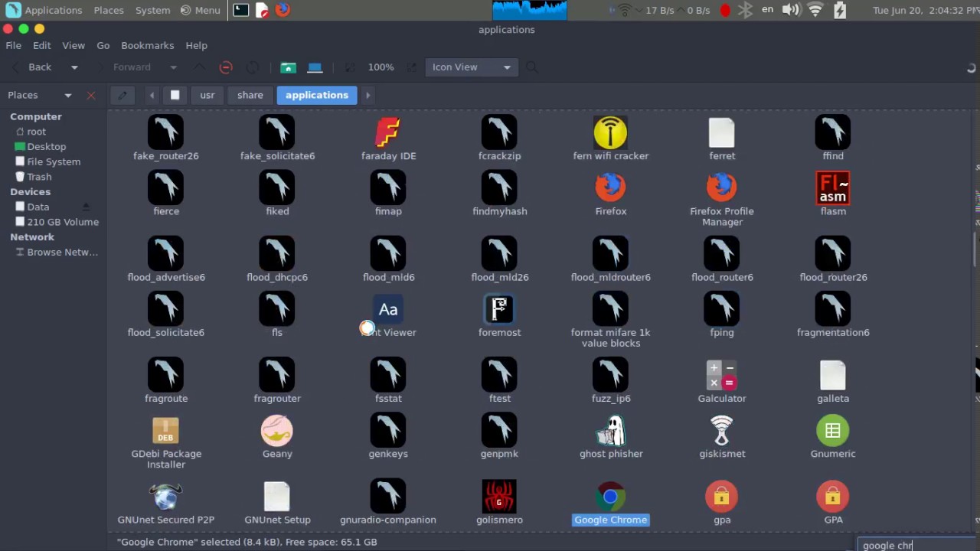Viewport: 980px width, 551px height.
Task: Jump to the share path segment
Action: [x=250, y=95]
